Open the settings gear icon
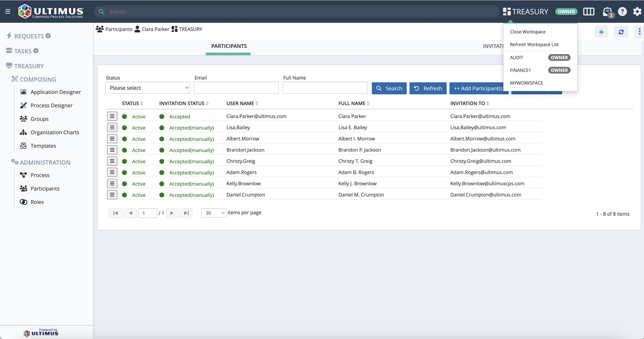This screenshot has width=644, height=339. (637, 12)
